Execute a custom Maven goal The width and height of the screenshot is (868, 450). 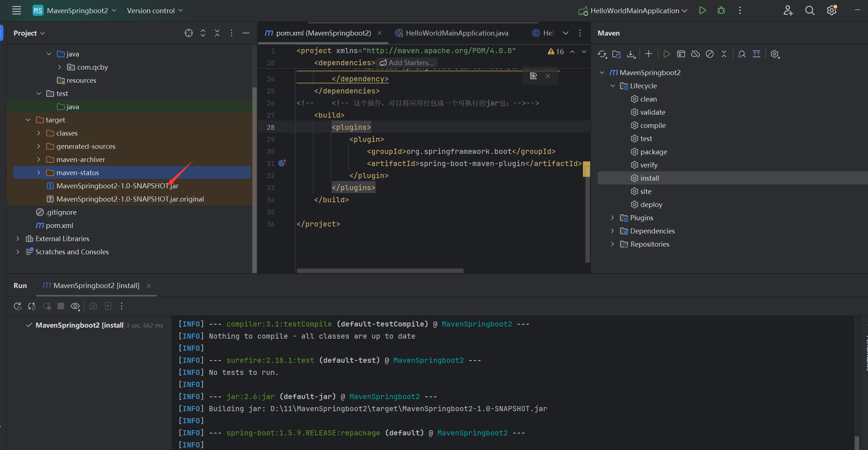[648, 54]
